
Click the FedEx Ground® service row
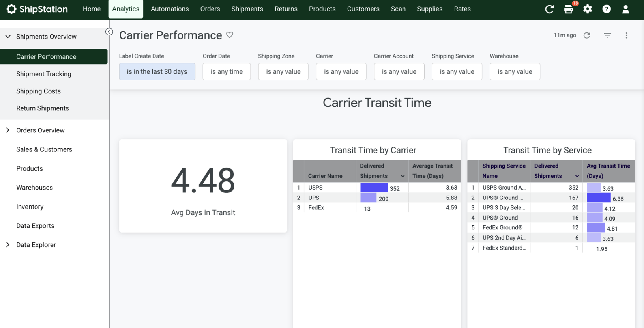click(502, 227)
